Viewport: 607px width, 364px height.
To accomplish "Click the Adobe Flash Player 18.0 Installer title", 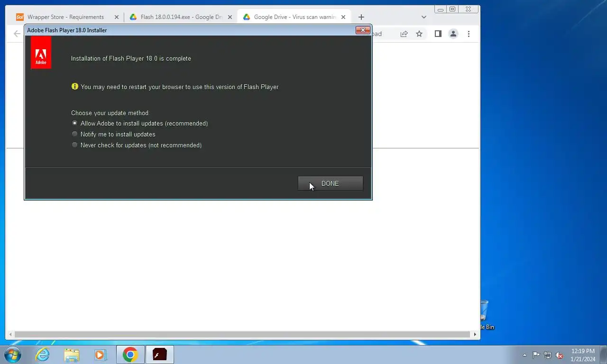I will [x=67, y=30].
